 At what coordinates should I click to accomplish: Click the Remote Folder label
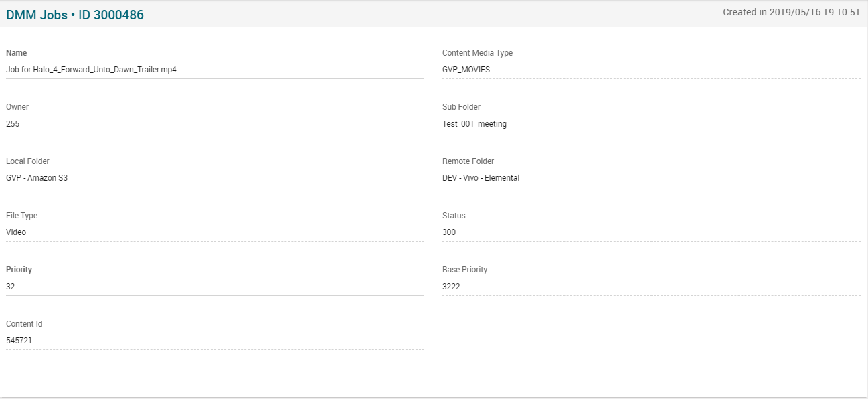pos(468,161)
